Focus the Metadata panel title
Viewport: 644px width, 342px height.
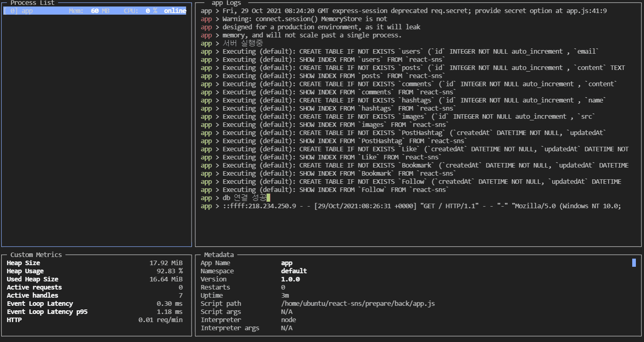219,255
